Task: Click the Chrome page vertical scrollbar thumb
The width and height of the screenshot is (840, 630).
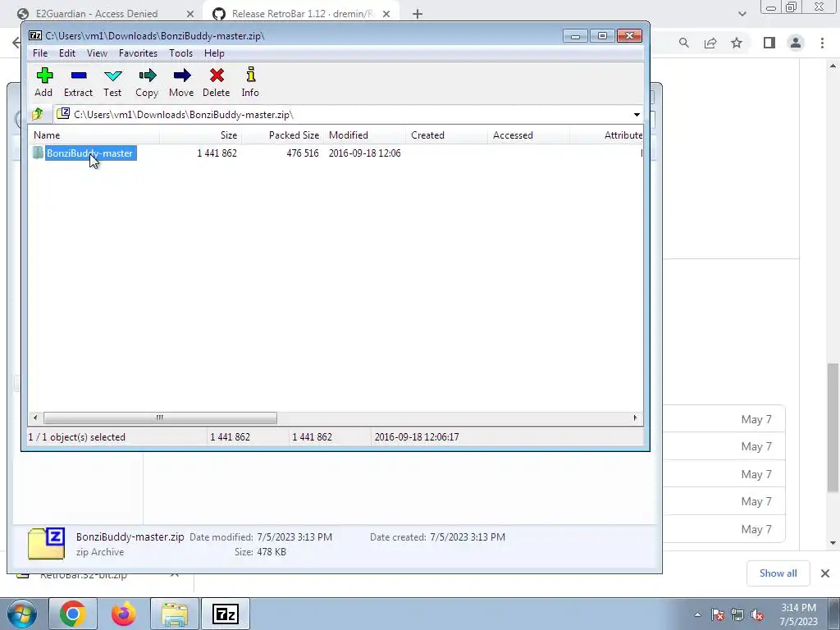Action: pyautogui.click(x=833, y=427)
